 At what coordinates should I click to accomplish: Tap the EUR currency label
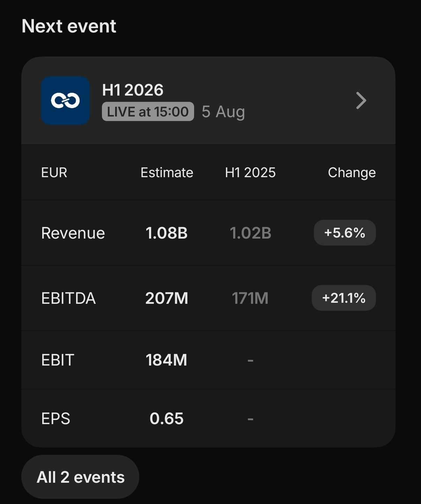pyautogui.click(x=54, y=173)
